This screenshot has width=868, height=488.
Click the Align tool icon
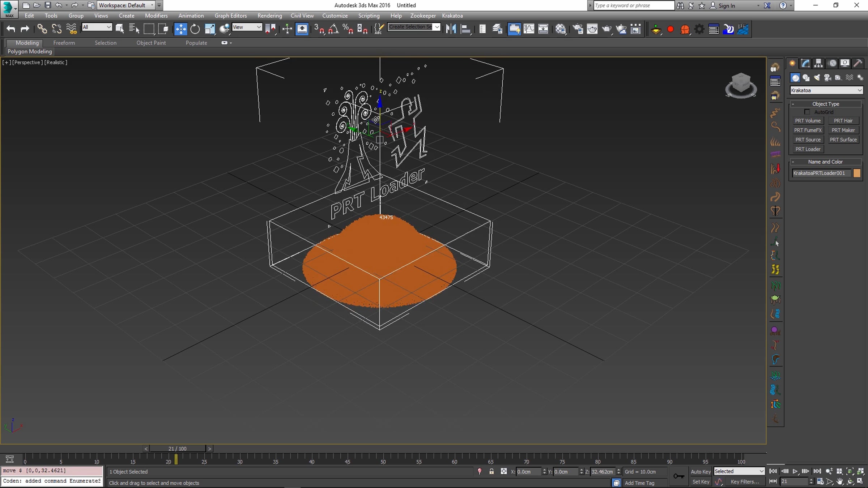click(x=465, y=29)
